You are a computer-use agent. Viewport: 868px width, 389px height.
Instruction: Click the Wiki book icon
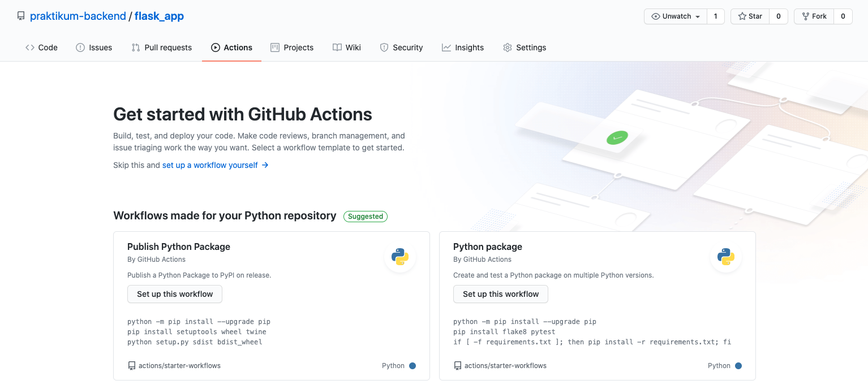337,47
